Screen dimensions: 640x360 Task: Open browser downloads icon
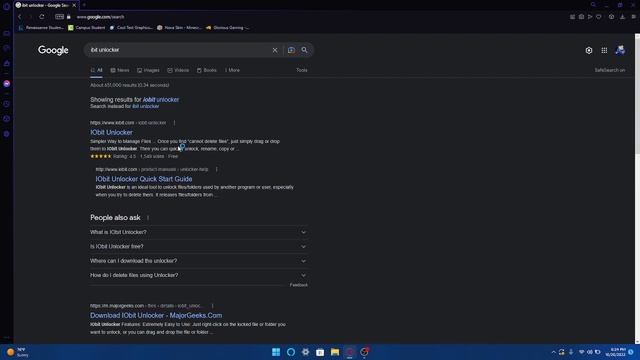(622, 17)
